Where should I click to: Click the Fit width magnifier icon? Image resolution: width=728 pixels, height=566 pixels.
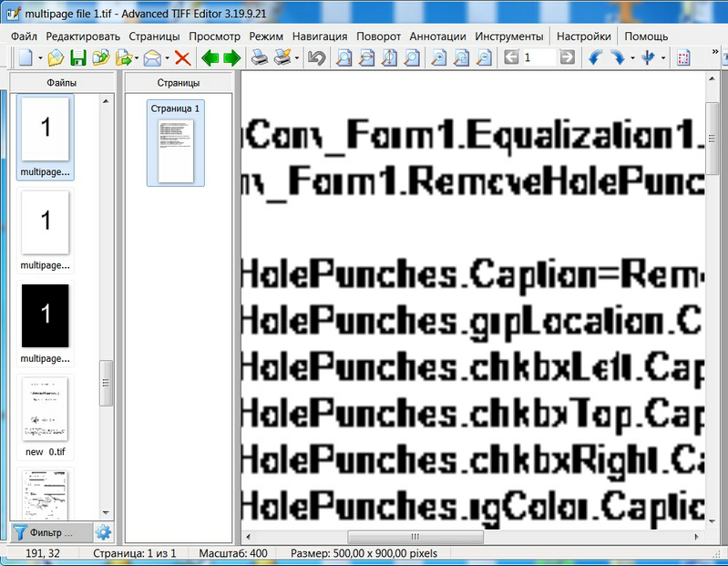click(x=367, y=58)
